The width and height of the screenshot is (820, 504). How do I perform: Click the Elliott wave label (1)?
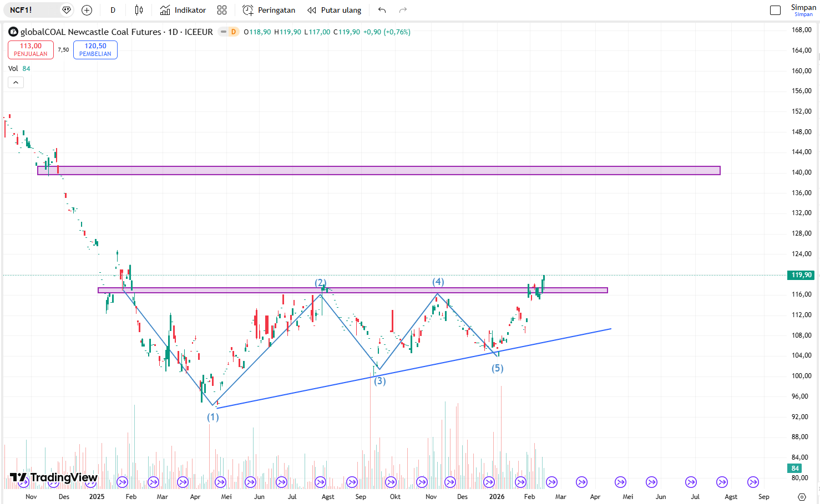coord(213,417)
